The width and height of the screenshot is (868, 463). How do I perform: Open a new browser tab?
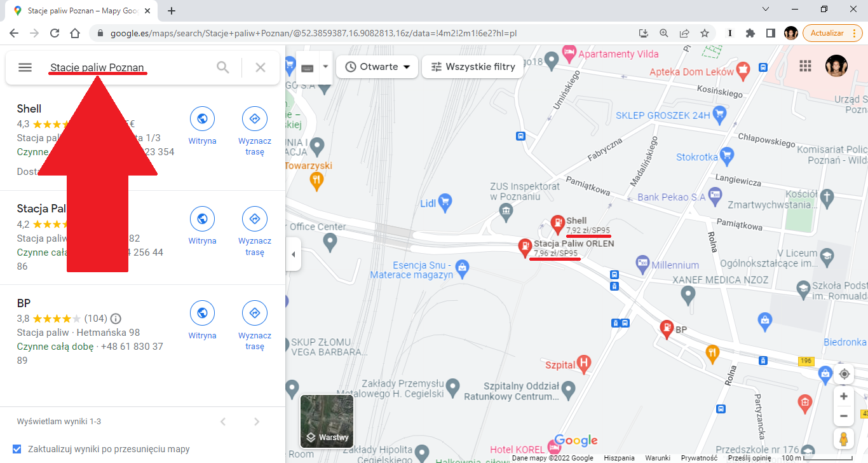(172, 11)
